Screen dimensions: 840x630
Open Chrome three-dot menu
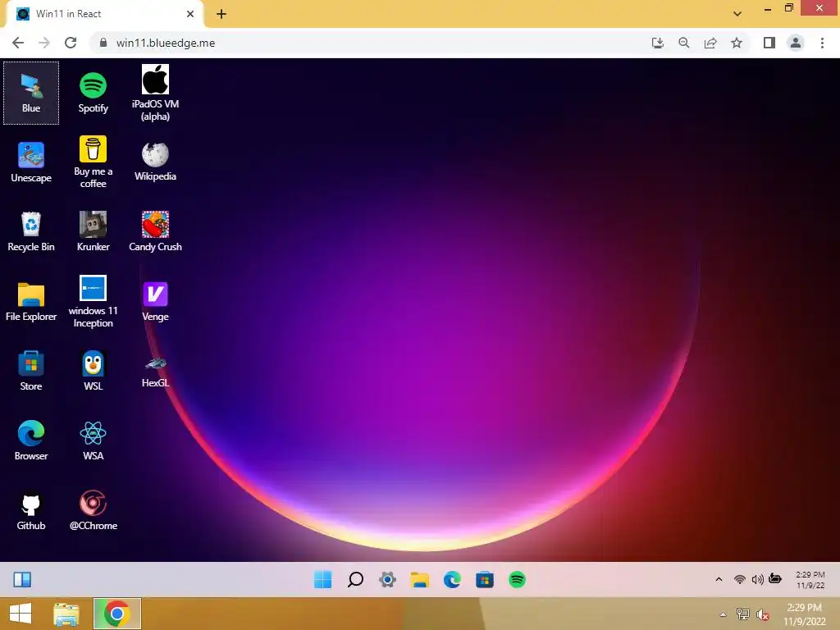pos(822,43)
